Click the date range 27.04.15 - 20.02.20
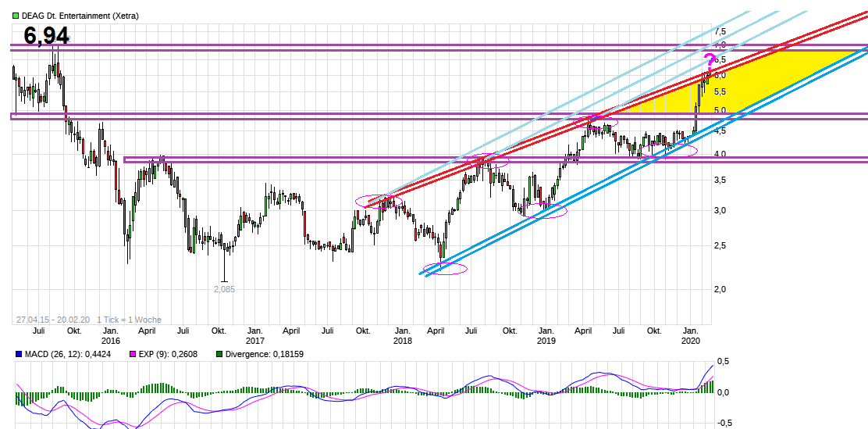Viewport: 868px width, 429px height. pyautogui.click(x=53, y=320)
